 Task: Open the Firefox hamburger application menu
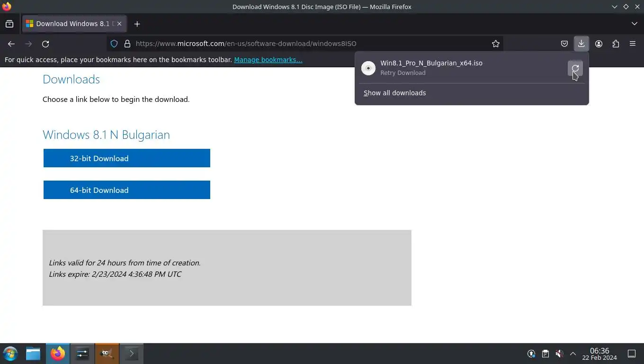pyautogui.click(x=633, y=44)
